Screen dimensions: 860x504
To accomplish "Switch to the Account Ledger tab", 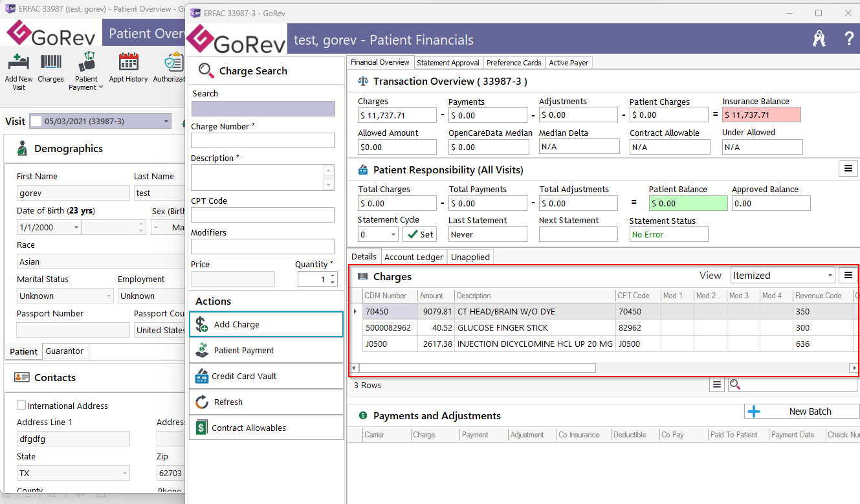I will 413,257.
